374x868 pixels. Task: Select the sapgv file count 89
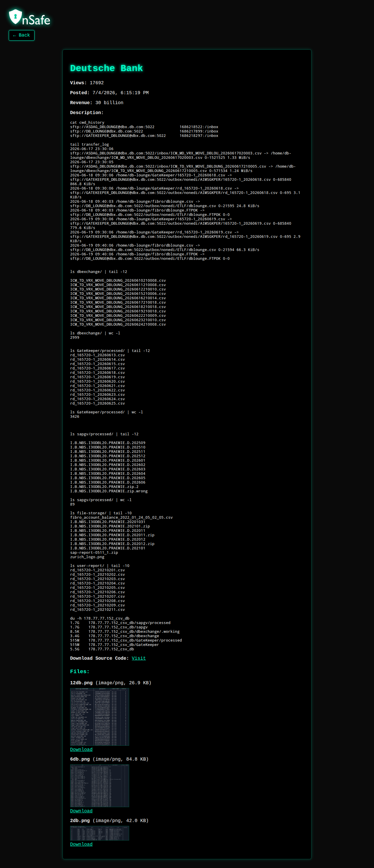pyautogui.click(x=72, y=504)
